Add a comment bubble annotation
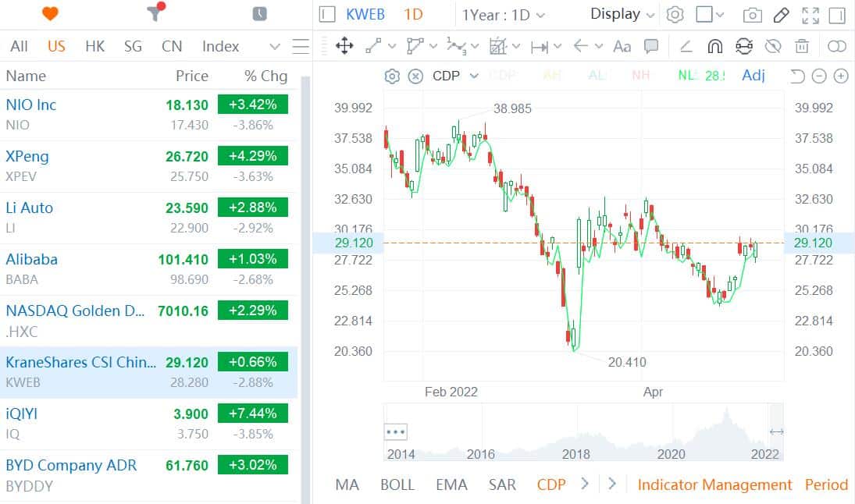This screenshot has height=504, width=855. tap(651, 47)
